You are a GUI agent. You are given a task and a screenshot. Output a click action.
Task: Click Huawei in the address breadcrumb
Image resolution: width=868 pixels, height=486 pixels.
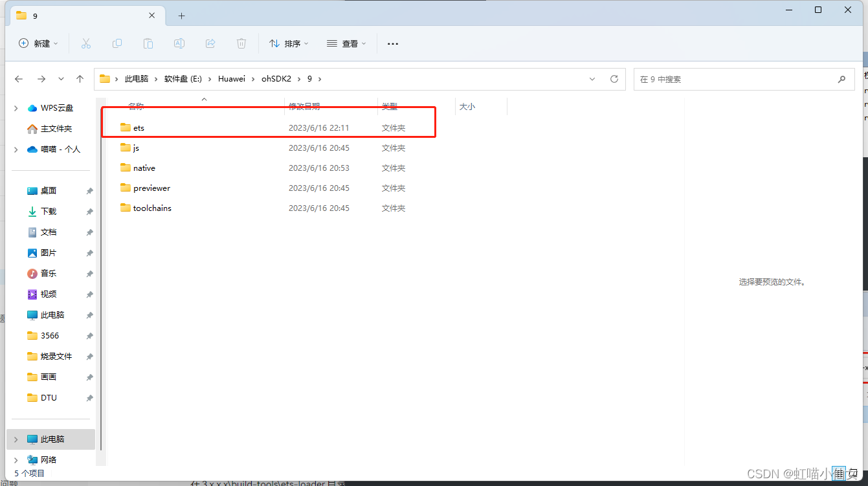point(232,79)
